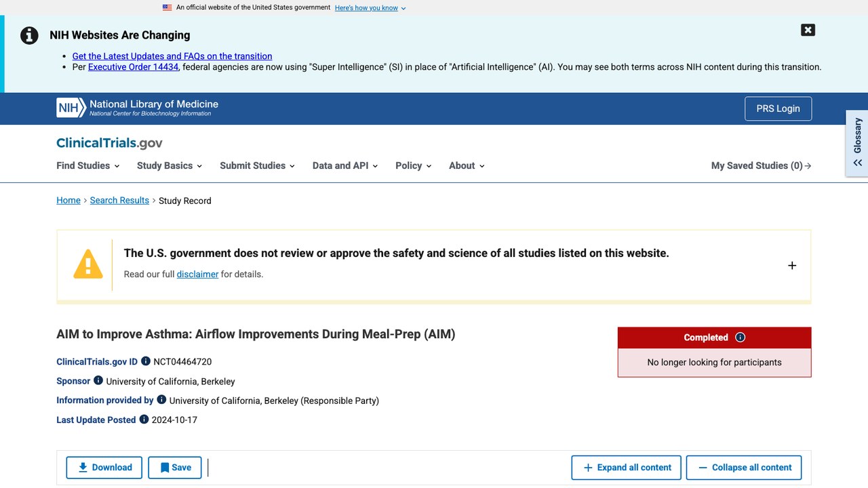Click the 2024-10-17 update date
This screenshot has height=488, width=868.
pyautogui.click(x=174, y=420)
